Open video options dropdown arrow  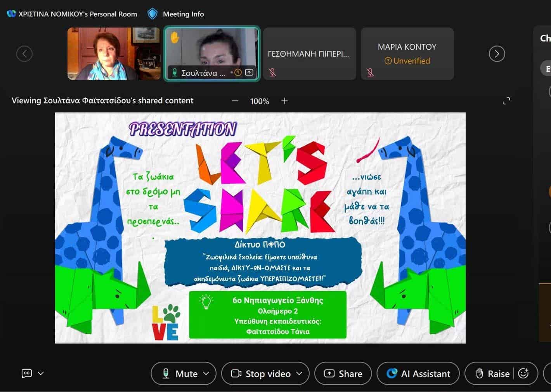[x=299, y=373]
